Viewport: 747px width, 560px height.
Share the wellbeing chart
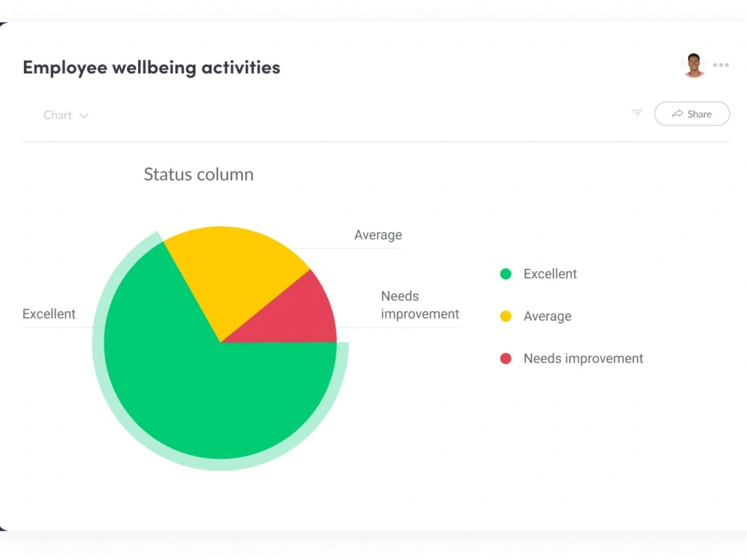click(692, 113)
